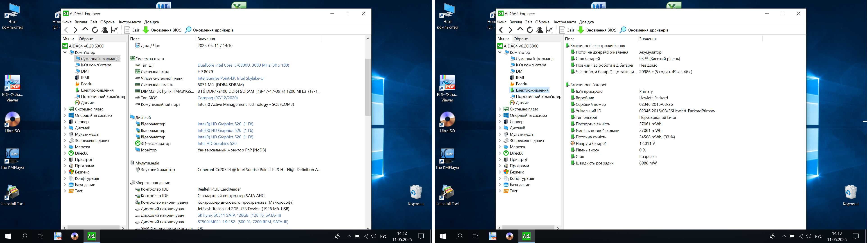Click 'Оновлення BIOS' in the summary-view window toolbar

[162, 30]
